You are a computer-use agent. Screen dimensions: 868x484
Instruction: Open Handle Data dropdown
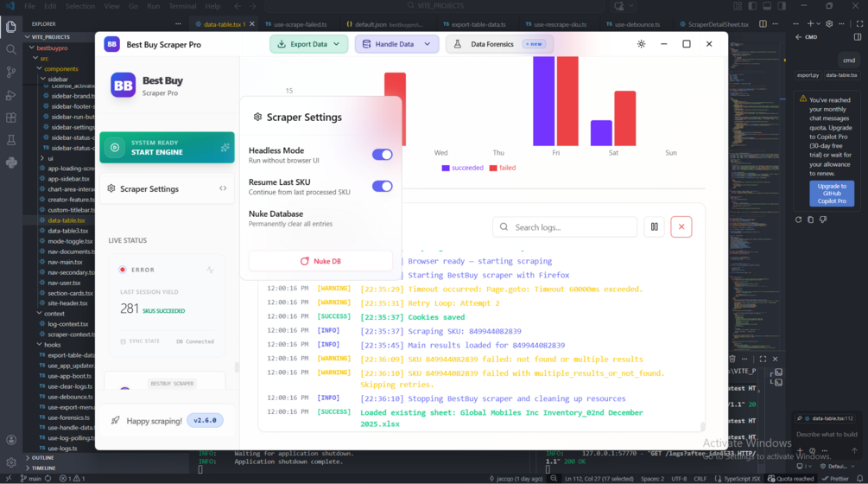coord(397,44)
